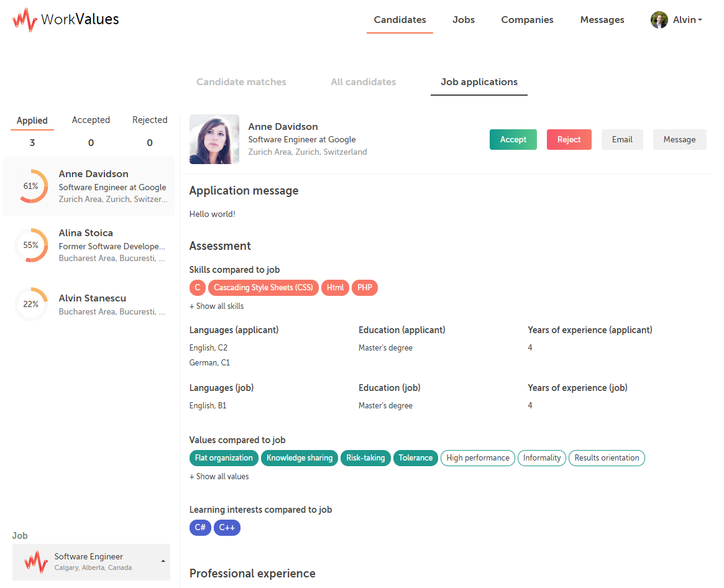Expand Show all skills

[x=216, y=306]
